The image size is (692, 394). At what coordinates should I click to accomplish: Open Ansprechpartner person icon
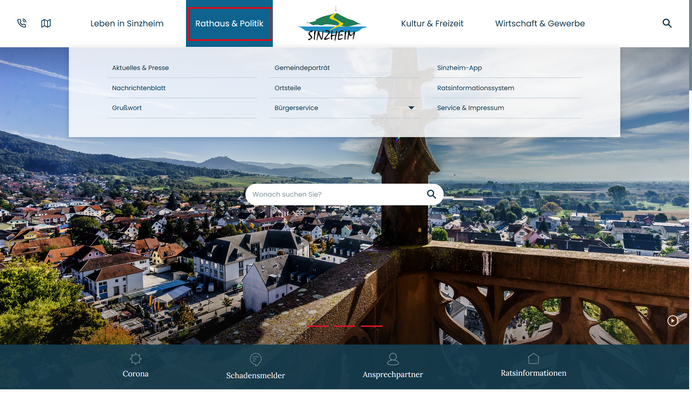point(393,359)
